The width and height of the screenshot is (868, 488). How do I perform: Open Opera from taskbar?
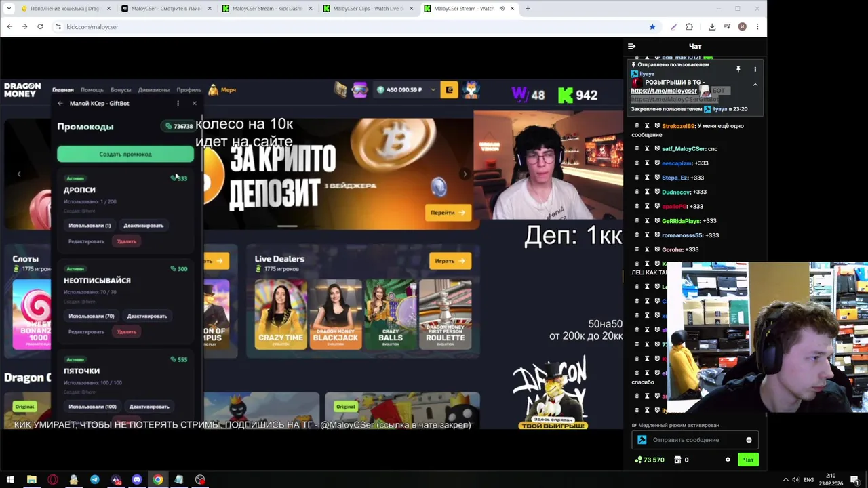pyautogui.click(x=52, y=479)
